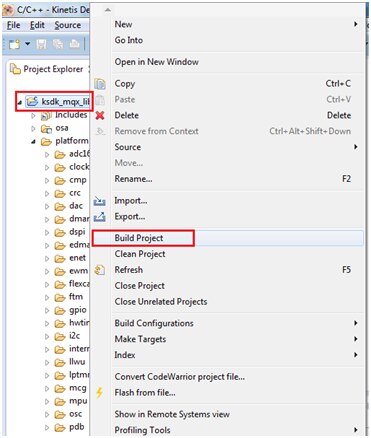Choose Import... from context menu
This screenshot has height=438, width=371.
[227, 201]
